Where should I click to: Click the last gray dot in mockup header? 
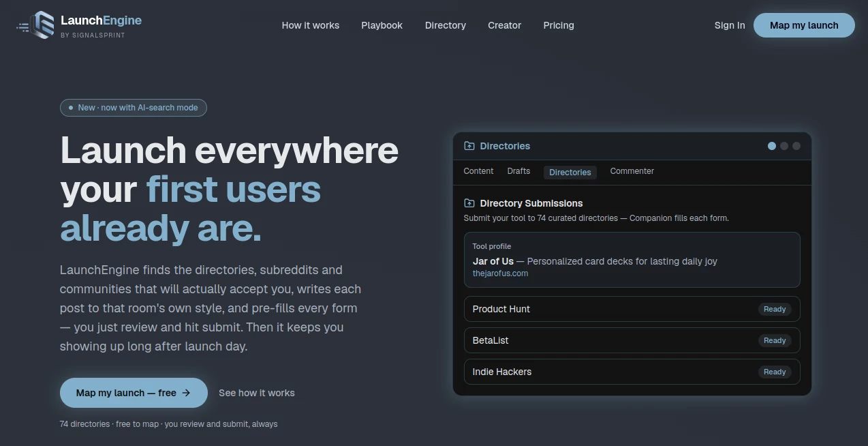click(796, 146)
